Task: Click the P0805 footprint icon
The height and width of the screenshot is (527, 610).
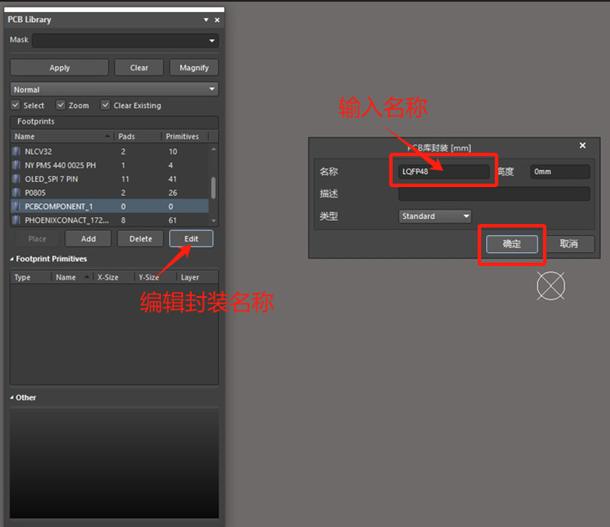Action: 16,192
